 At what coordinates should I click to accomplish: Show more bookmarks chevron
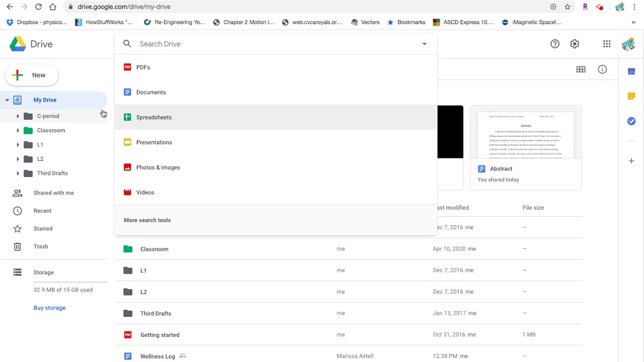pos(633,22)
